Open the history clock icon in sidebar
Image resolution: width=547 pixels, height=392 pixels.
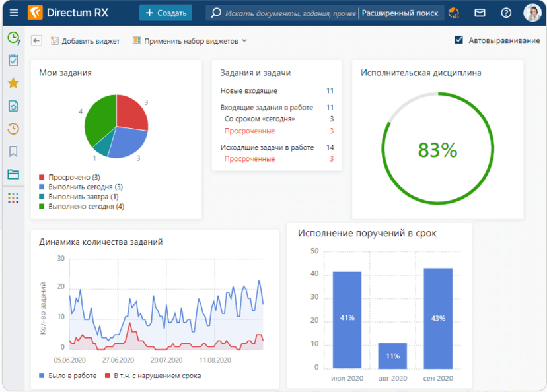[13, 129]
